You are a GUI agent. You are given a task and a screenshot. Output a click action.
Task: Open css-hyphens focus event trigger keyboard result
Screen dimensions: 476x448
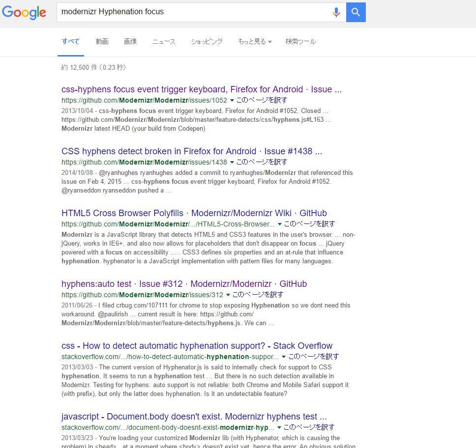click(202, 89)
